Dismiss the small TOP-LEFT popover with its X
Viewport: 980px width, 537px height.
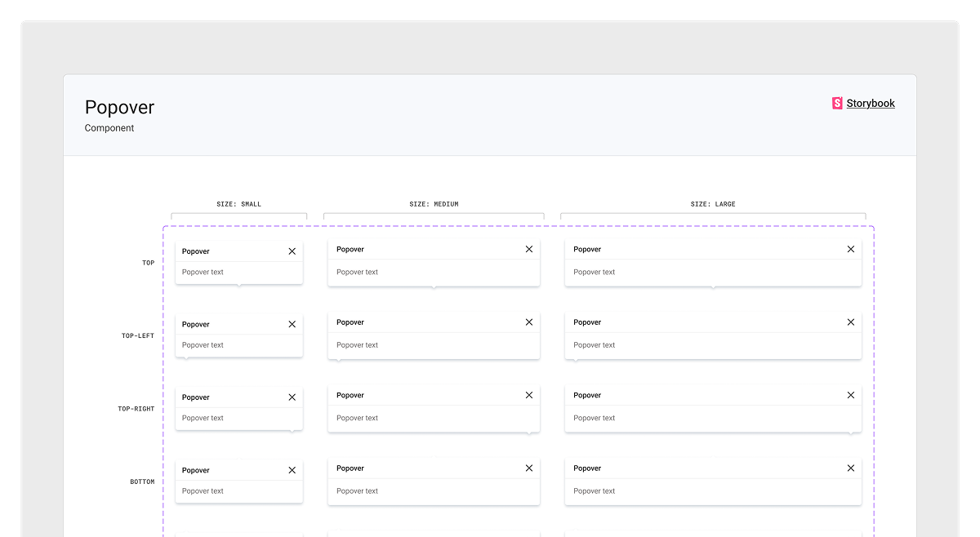point(292,324)
